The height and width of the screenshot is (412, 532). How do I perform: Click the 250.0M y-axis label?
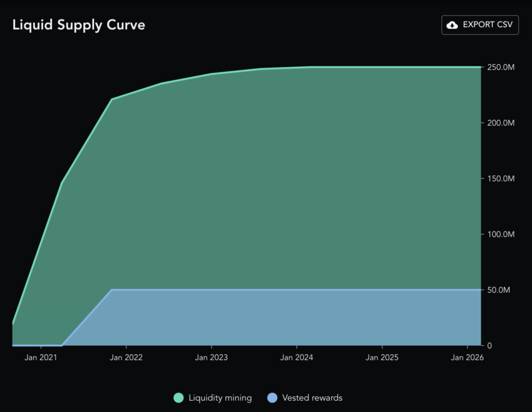point(501,68)
